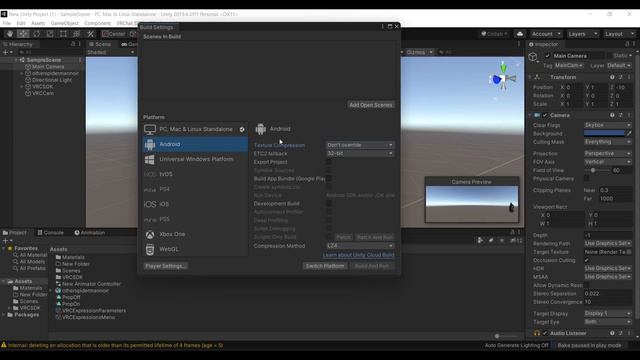Click the Inspector lock icon
The height and width of the screenshot is (360, 640).
[x=627, y=44]
